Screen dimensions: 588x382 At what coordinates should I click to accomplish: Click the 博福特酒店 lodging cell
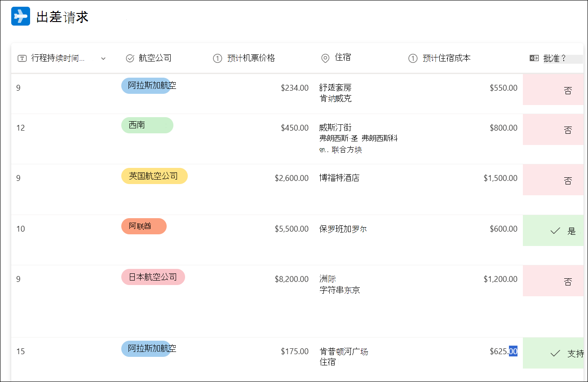pyautogui.click(x=339, y=178)
